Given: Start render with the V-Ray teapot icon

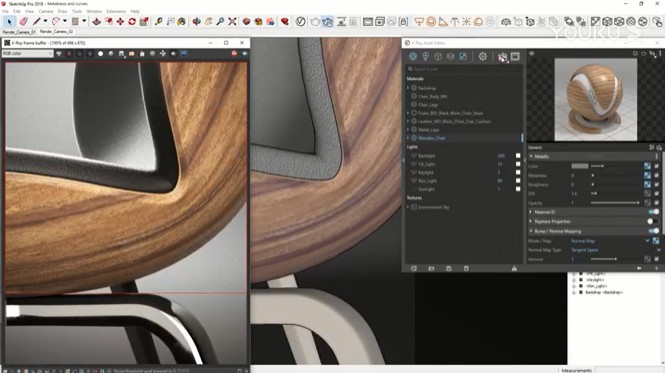Looking at the screenshot, I should 315,21.
